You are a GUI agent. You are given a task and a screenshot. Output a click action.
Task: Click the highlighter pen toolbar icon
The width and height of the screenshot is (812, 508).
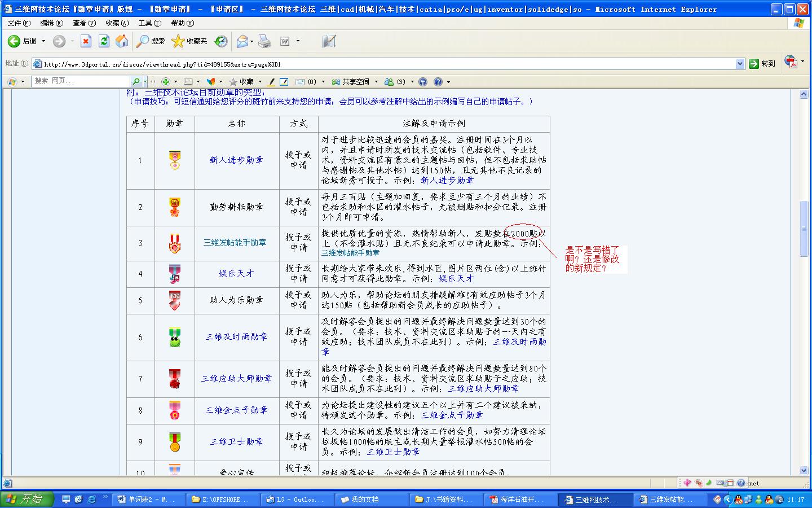[x=271, y=82]
